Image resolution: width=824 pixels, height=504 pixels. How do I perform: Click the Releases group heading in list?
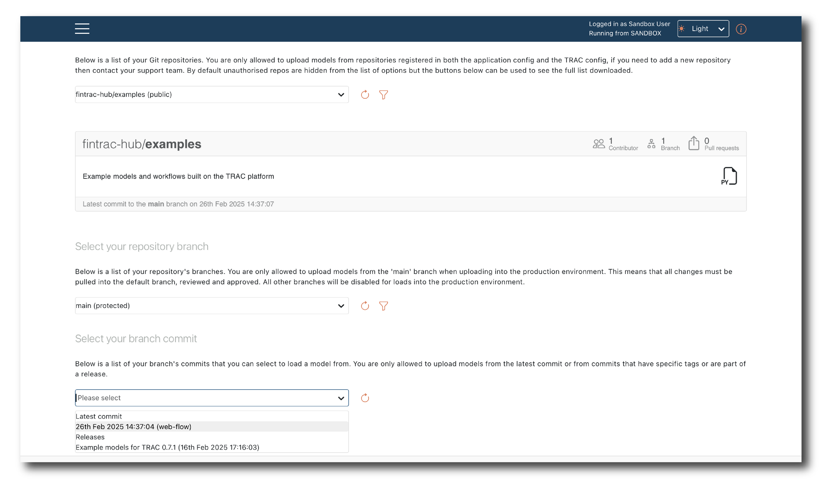(x=90, y=437)
